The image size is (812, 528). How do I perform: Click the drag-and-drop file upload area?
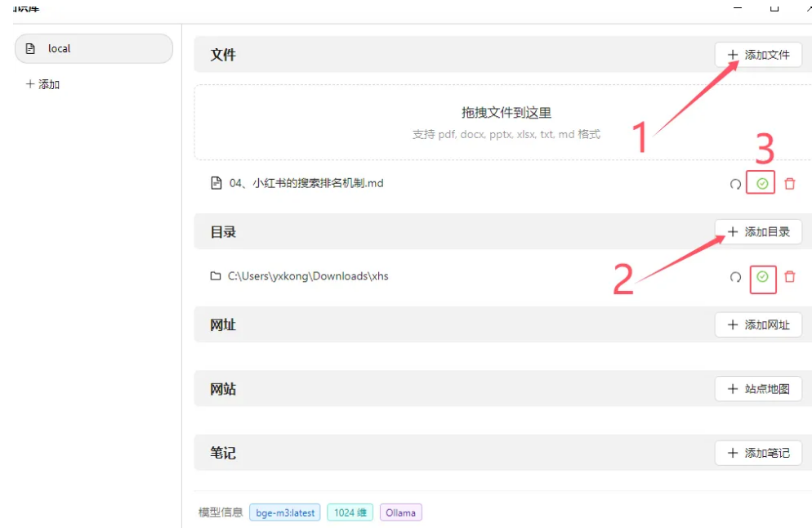501,122
